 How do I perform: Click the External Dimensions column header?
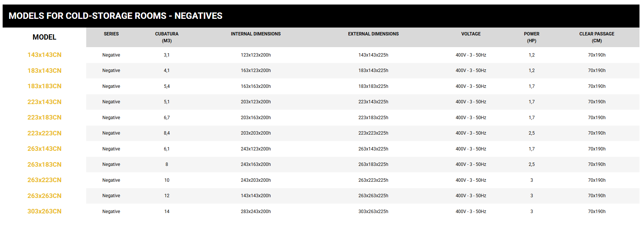[373, 34]
